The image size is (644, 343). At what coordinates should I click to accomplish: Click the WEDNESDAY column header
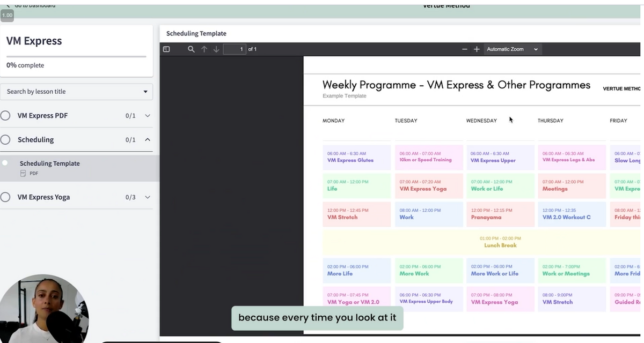[x=481, y=121]
